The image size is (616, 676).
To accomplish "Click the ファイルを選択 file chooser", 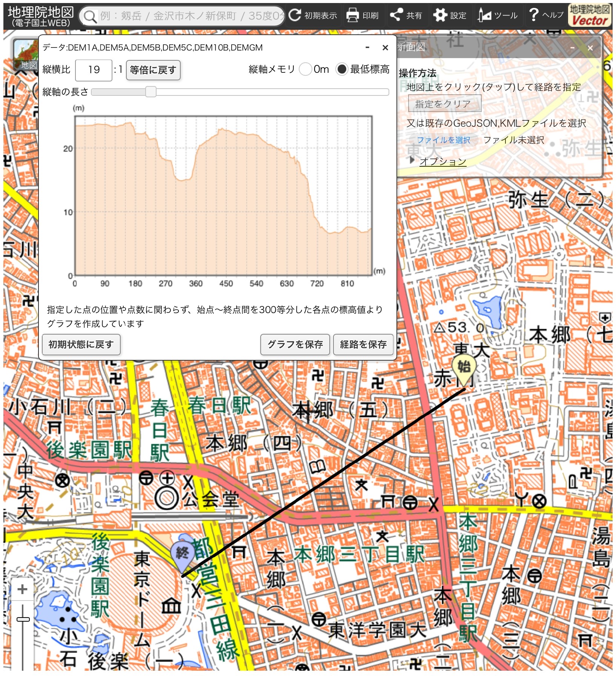I will (443, 140).
